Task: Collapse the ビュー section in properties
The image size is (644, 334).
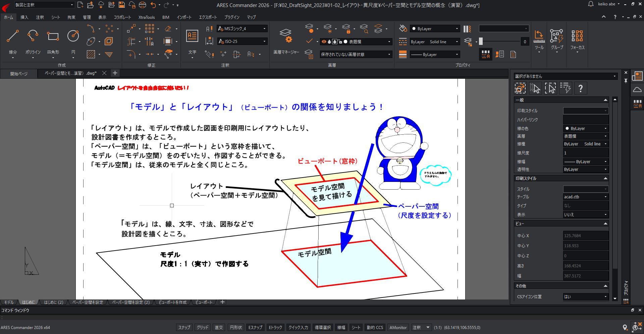Action: 605,223
